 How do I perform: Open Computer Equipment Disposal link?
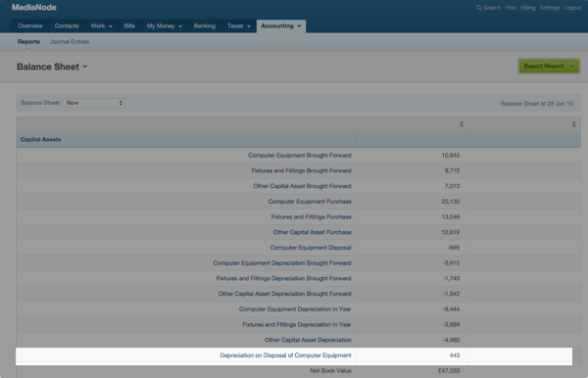point(311,247)
